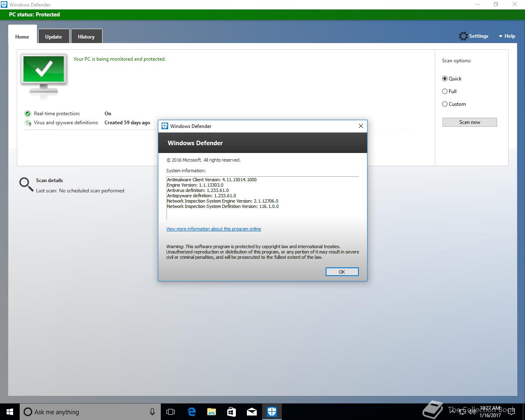This screenshot has height=420, width=525.
Task: Select the Full scan option
Action: tap(449, 91)
